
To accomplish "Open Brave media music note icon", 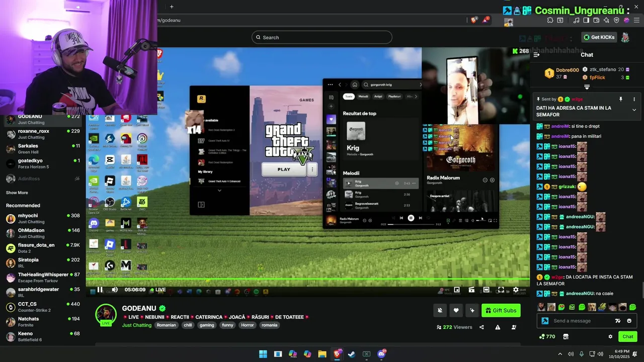I will click(x=577, y=20).
